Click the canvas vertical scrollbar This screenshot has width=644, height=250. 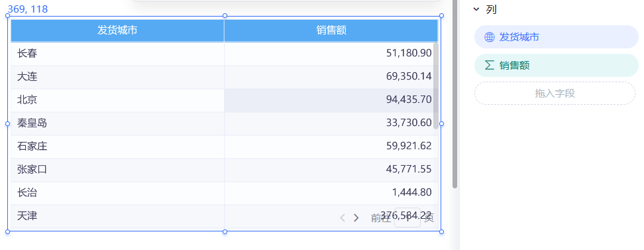[x=455, y=94]
